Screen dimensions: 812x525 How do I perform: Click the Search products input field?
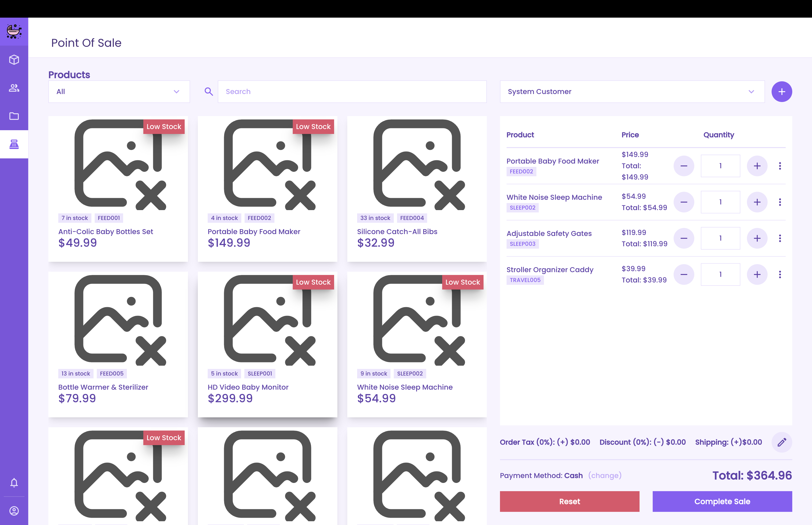352,91
